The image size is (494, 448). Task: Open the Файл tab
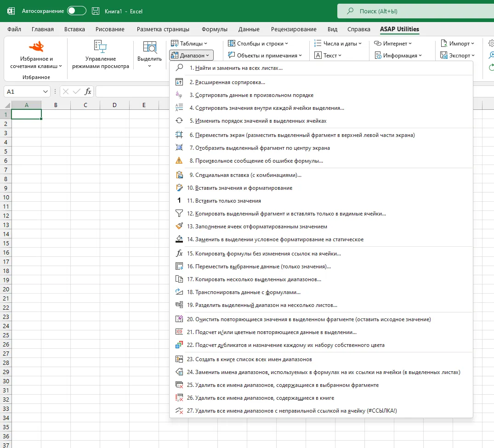click(x=14, y=29)
